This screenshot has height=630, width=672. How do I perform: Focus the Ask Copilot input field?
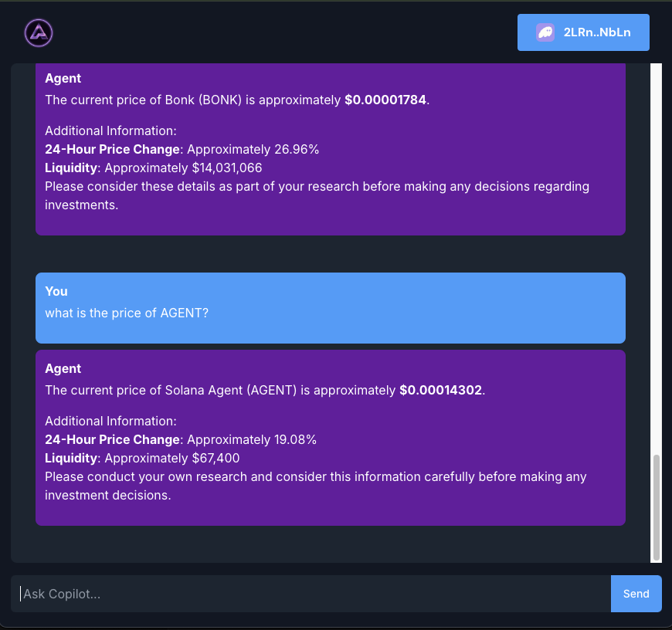311,594
